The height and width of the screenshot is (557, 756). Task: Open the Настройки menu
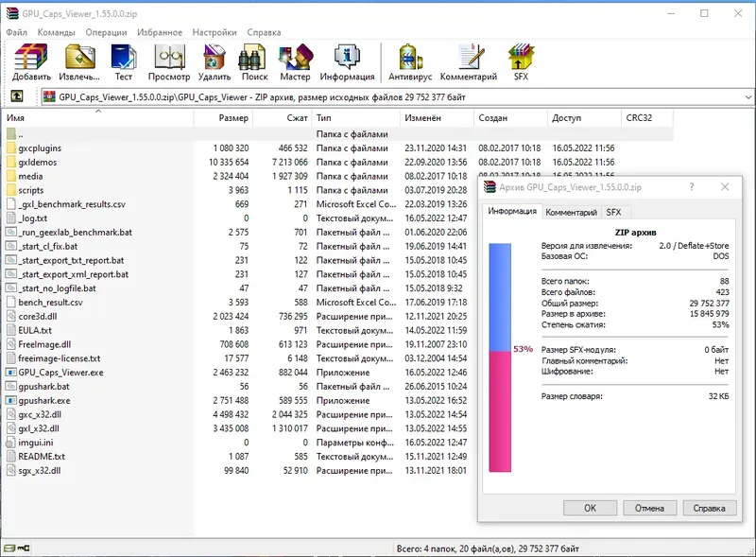click(215, 32)
